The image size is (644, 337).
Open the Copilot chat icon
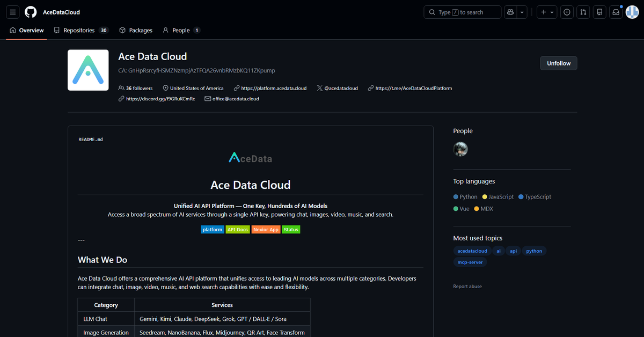[x=510, y=12]
